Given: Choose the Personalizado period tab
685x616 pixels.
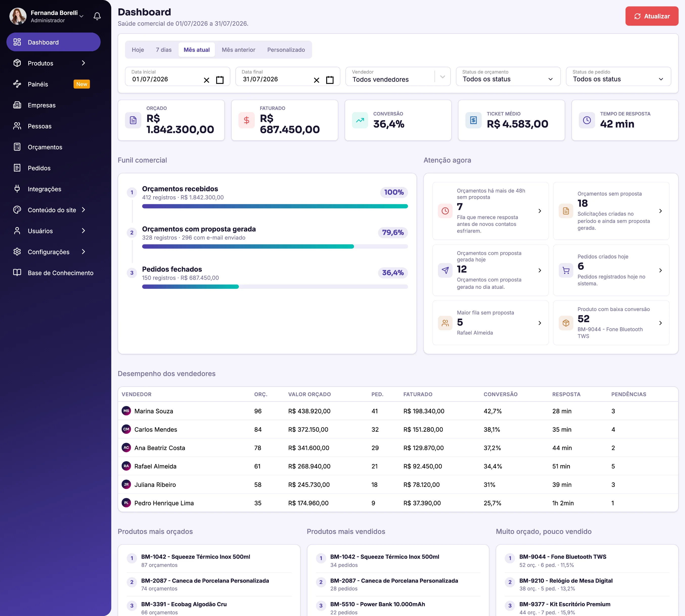Looking at the screenshot, I should coord(286,50).
